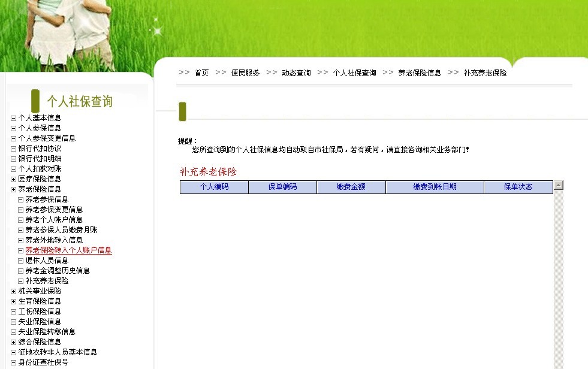Click the minus icon beside 银行代扣协议
The image size is (588, 369).
point(13,148)
